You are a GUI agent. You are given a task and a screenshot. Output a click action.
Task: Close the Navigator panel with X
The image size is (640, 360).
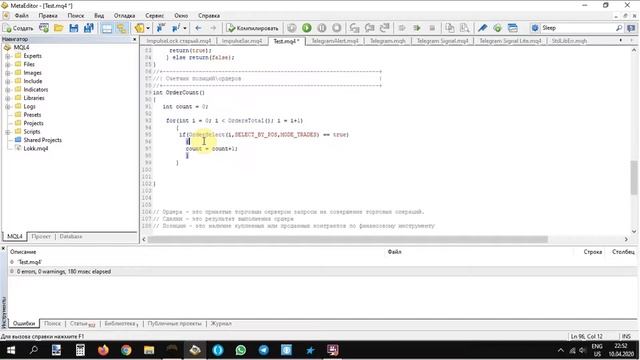135,39
